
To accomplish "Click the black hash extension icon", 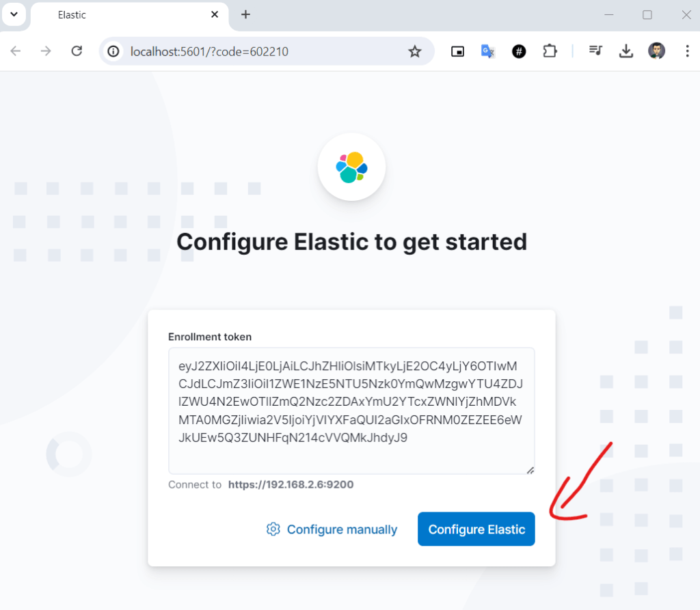I will point(519,51).
